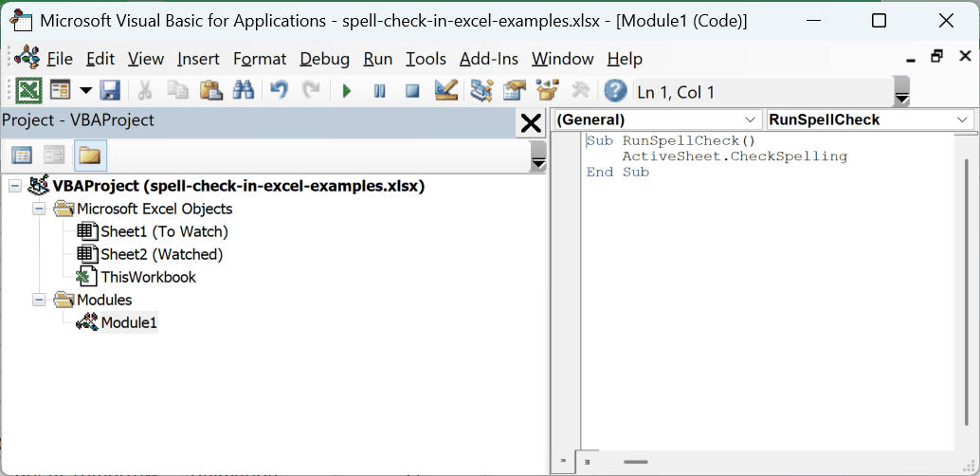Screen dimensions: 980x476
Task: Select Sheet2 (Watched) in tree
Action: coord(162,254)
